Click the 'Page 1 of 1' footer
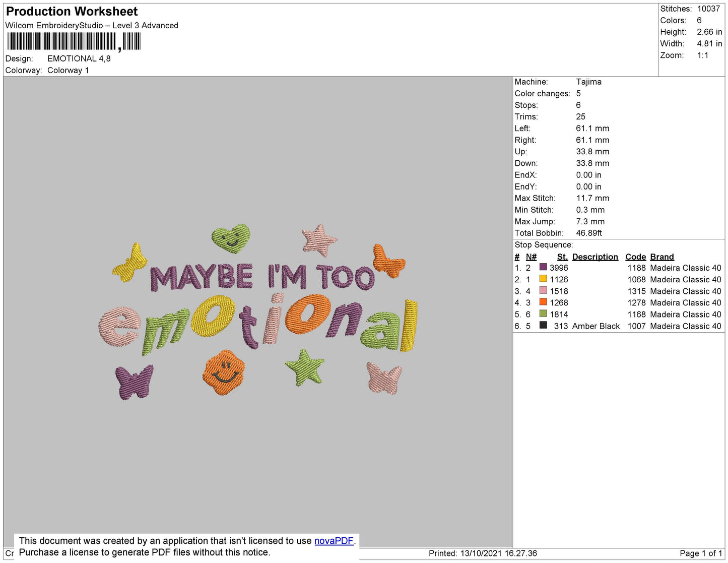The width and height of the screenshot is (728, 563). click(x=701, y=553)
